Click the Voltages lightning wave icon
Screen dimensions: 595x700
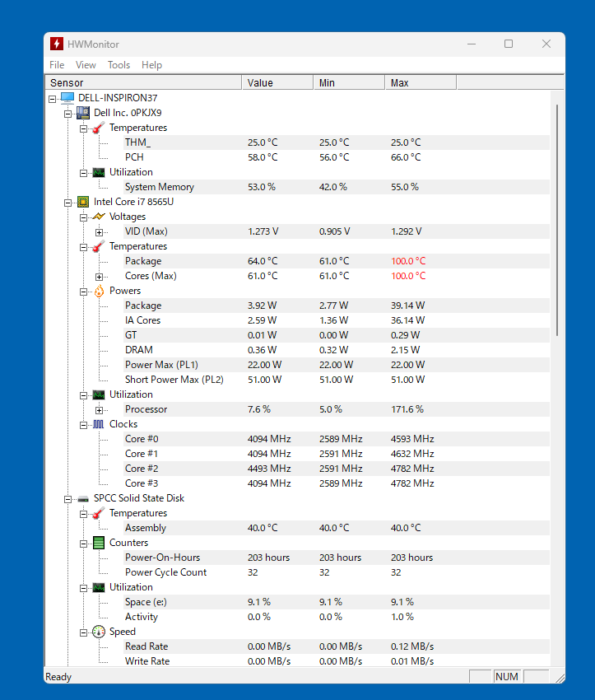click(99, 217)
